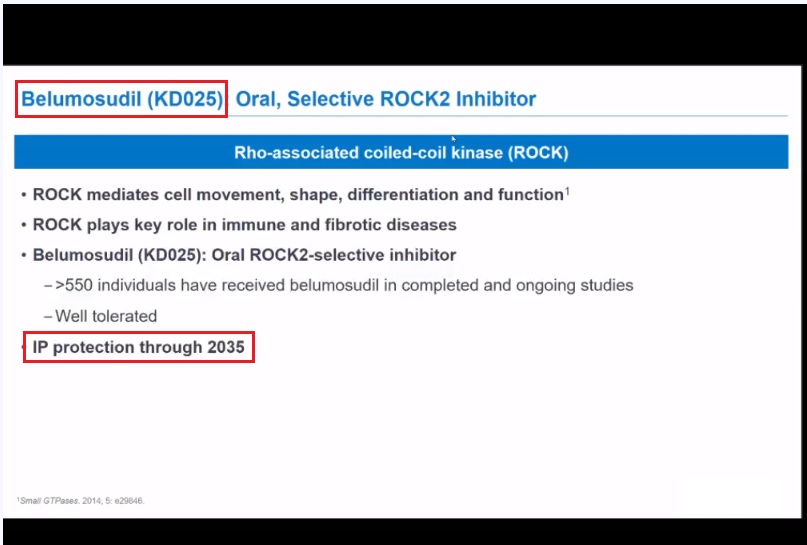Click the superscript footnote marker after "function"
The image size is (807, 545).
pyautogui.click(x=567, y=190)
